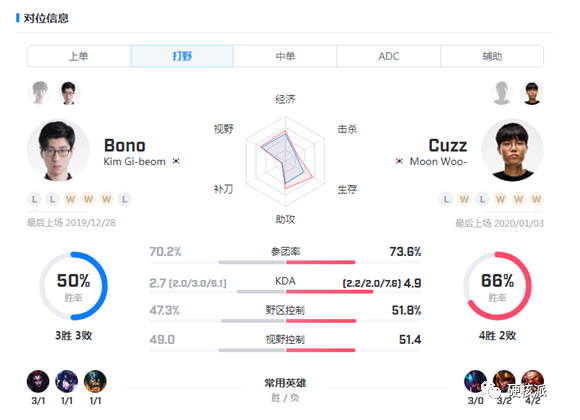Click Bono's third champion icon labeled 1/1
580x420 pixels.
(x=95, y=381)
